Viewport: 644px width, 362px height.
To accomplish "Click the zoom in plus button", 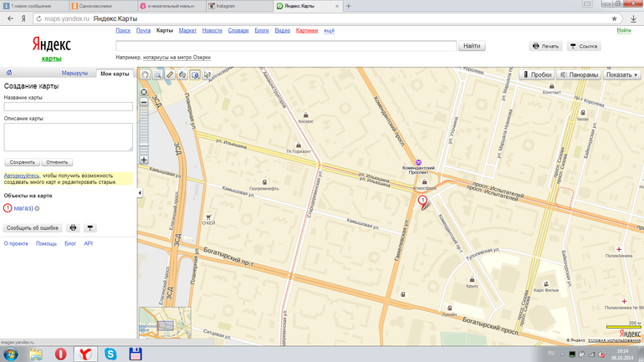I will pyautogui.click(x=144, y=160).
